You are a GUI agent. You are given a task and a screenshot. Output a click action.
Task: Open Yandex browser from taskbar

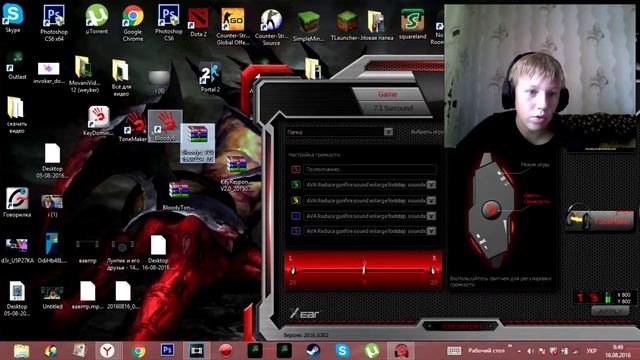point(107,351)
